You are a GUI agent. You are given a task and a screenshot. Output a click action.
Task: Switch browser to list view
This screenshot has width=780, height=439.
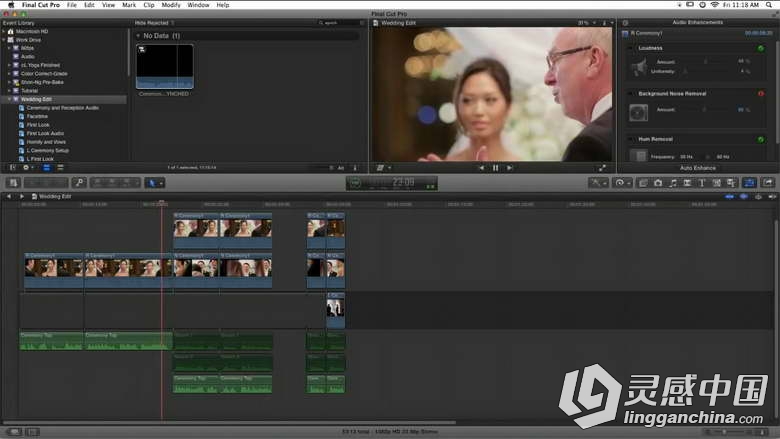(60, 168)
